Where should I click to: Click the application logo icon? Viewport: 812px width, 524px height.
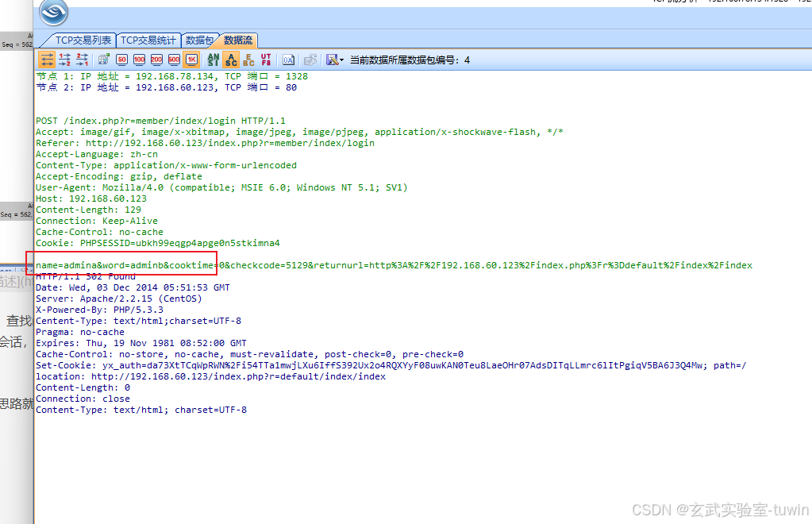(54, 11)
